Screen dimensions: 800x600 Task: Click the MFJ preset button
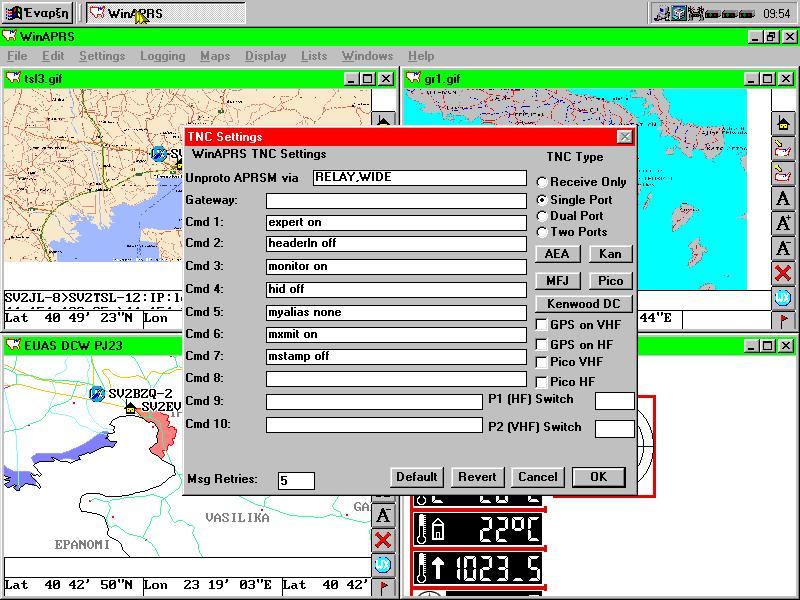coord(557,280)
